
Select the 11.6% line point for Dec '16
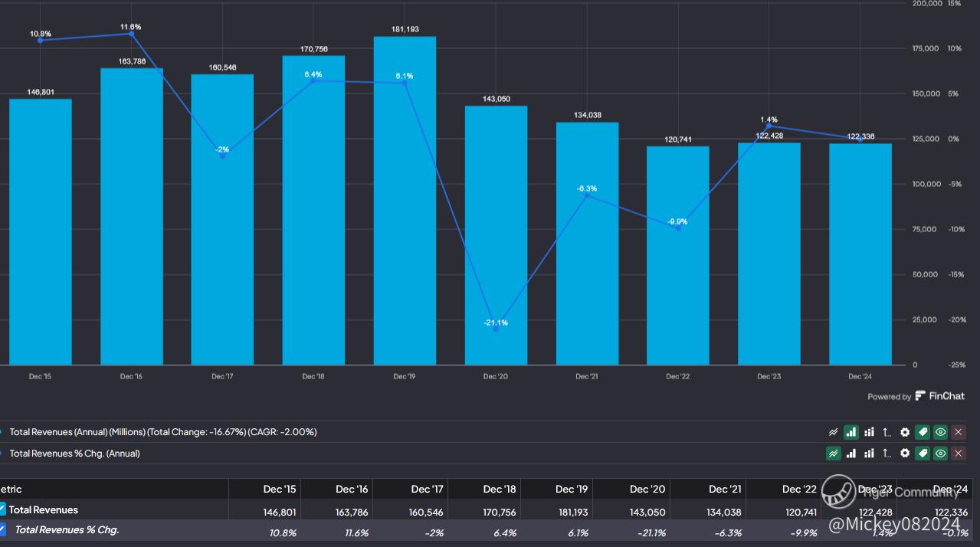point(132,34)
